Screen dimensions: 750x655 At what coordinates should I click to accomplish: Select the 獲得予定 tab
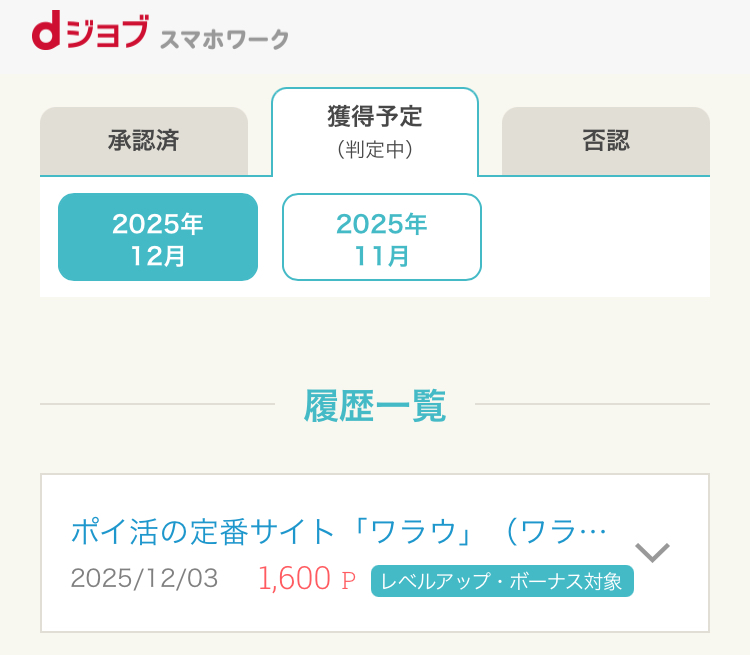pos(375,132)
